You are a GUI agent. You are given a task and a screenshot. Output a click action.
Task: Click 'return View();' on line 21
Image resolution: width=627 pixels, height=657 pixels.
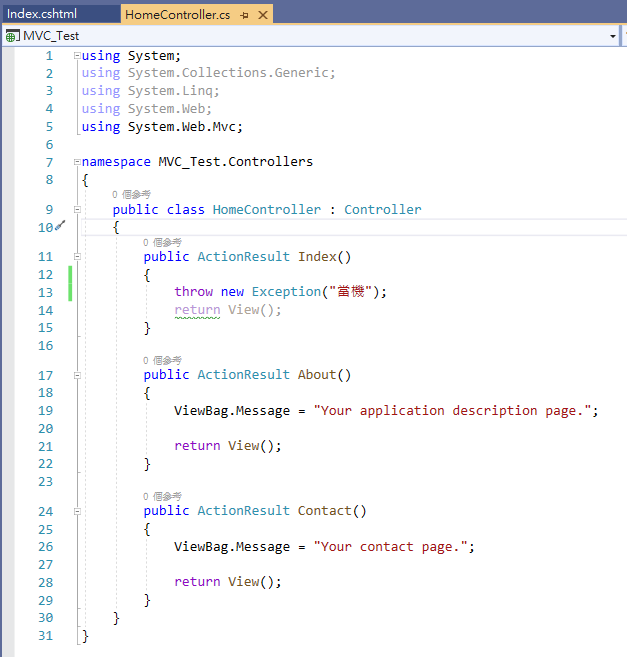tap(228, 446)
